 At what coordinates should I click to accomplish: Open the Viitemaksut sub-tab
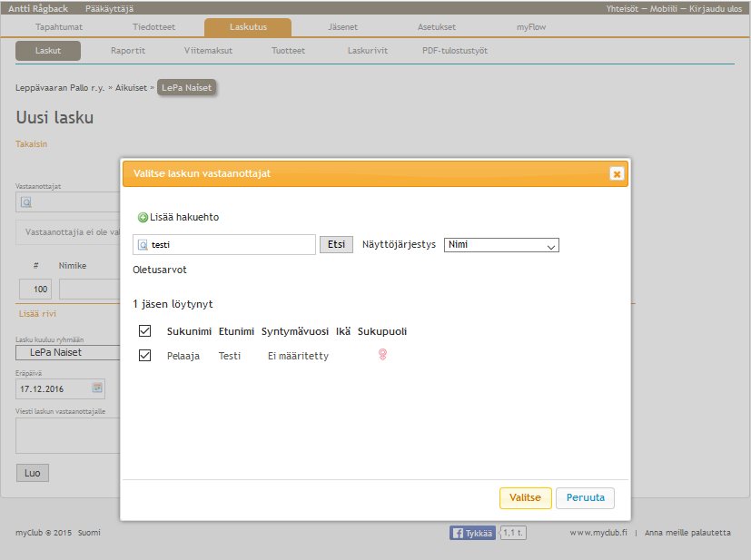pyautogui.click(x=208, y=51)
